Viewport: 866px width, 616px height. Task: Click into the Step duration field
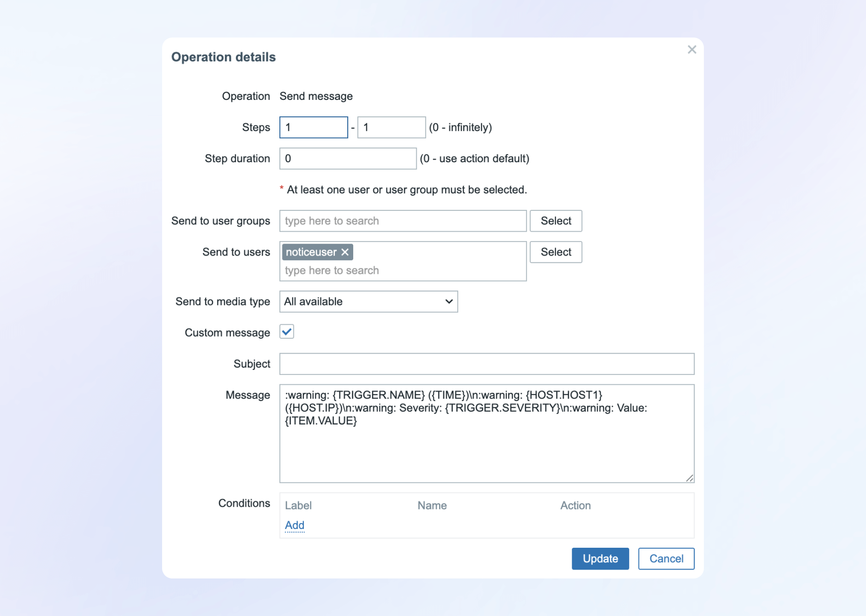click(x=348, y=159)
